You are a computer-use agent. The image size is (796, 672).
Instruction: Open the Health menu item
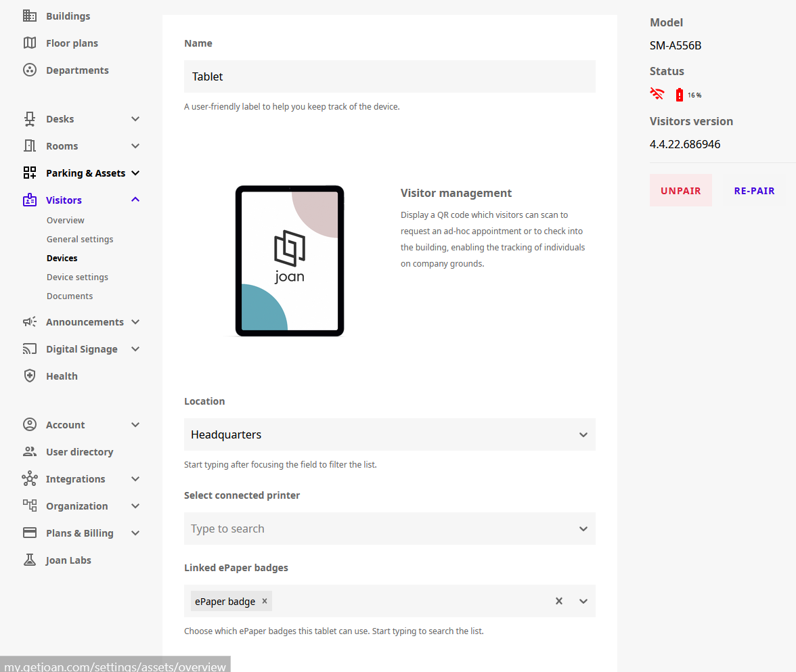[62, 376]
